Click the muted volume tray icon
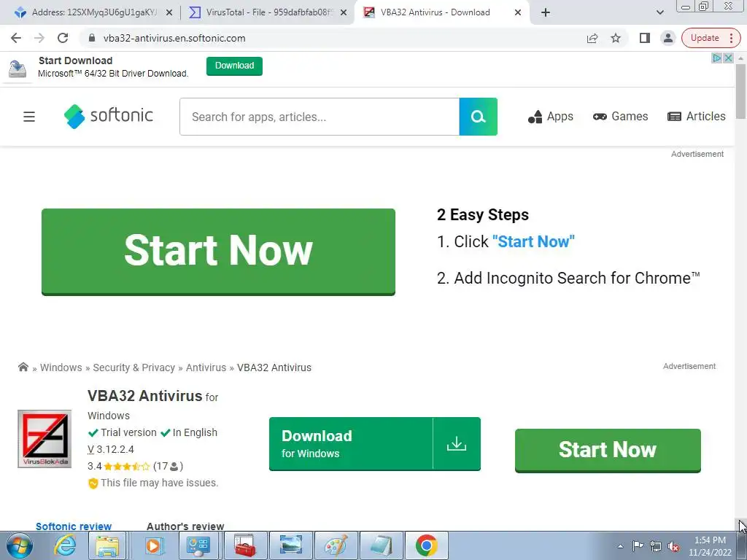 coord(673,546)
